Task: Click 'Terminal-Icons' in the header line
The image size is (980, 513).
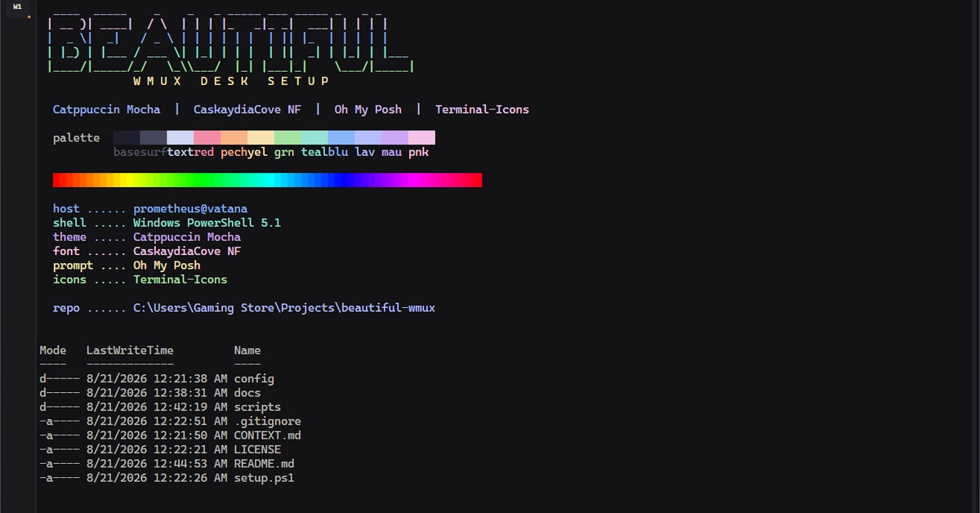Action: pyautogui.click(x=482, y=109)
